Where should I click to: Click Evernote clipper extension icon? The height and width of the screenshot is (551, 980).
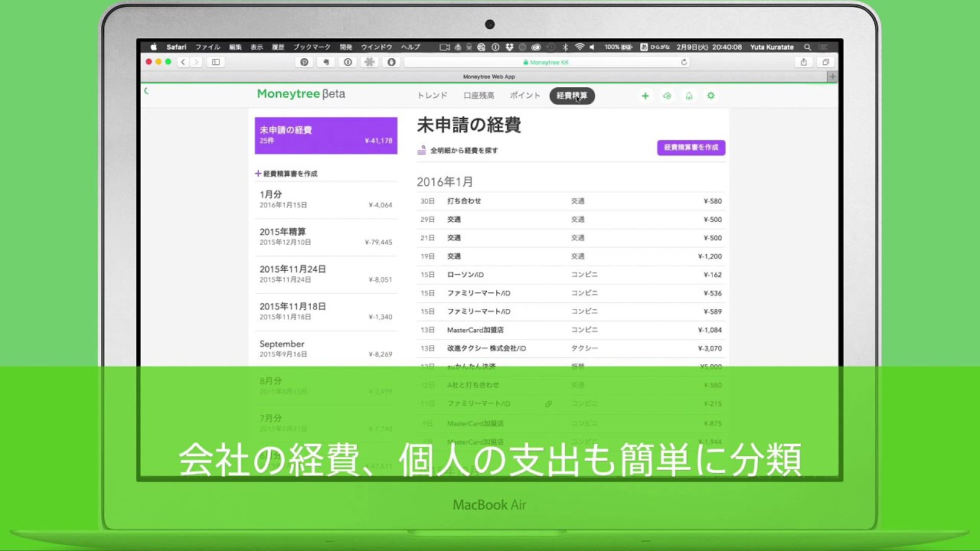coord(326,62)
